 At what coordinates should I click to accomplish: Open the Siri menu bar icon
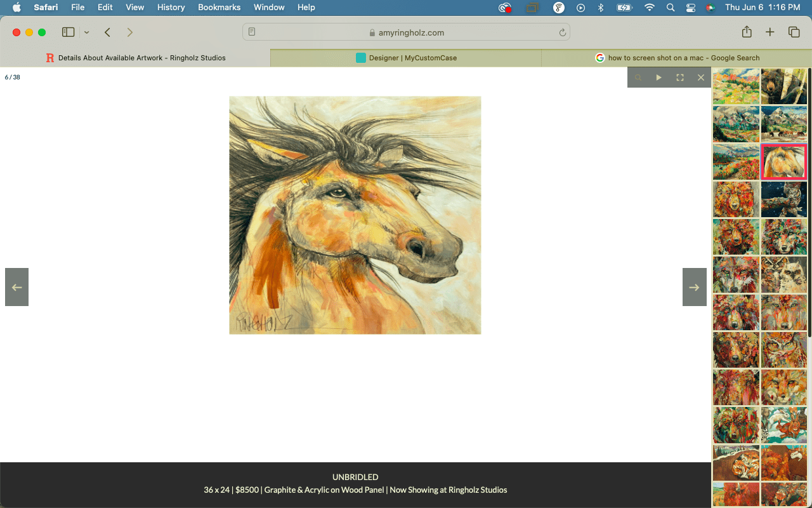pos(710,8)
